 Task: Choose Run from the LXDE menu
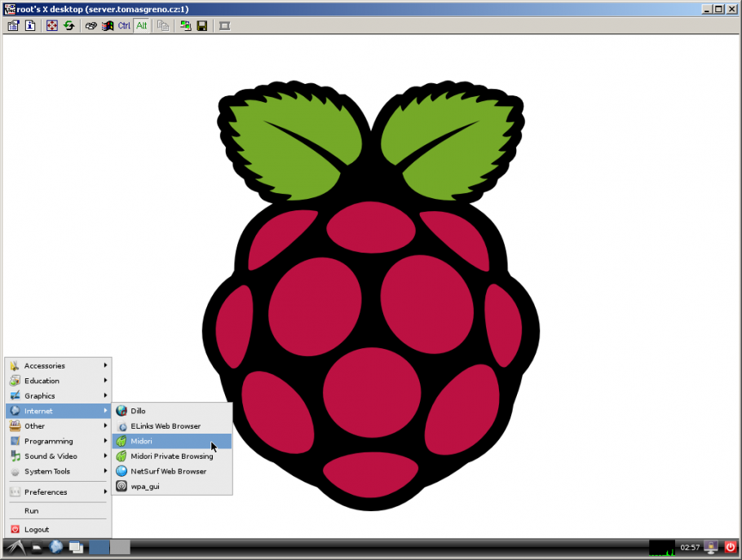tap(58, 511)
